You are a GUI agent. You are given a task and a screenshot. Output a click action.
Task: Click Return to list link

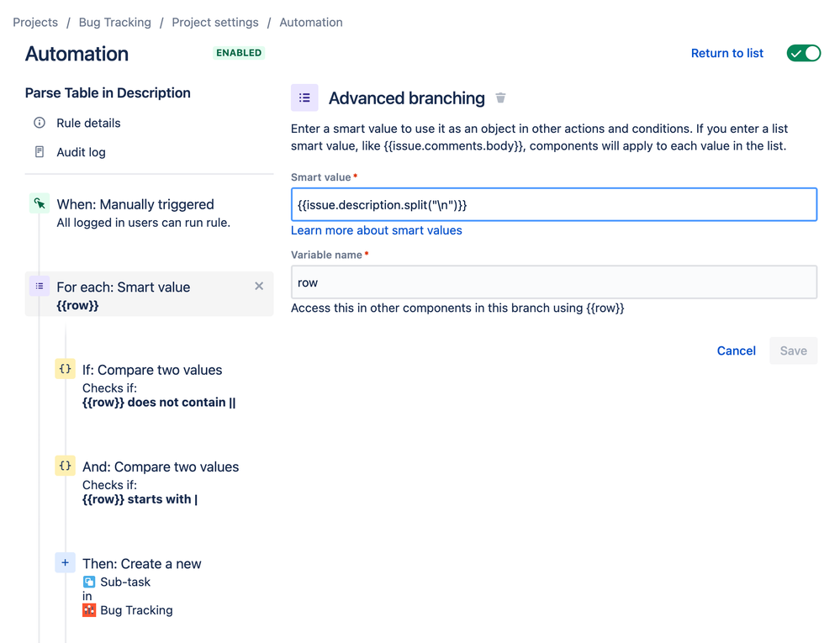726,53
